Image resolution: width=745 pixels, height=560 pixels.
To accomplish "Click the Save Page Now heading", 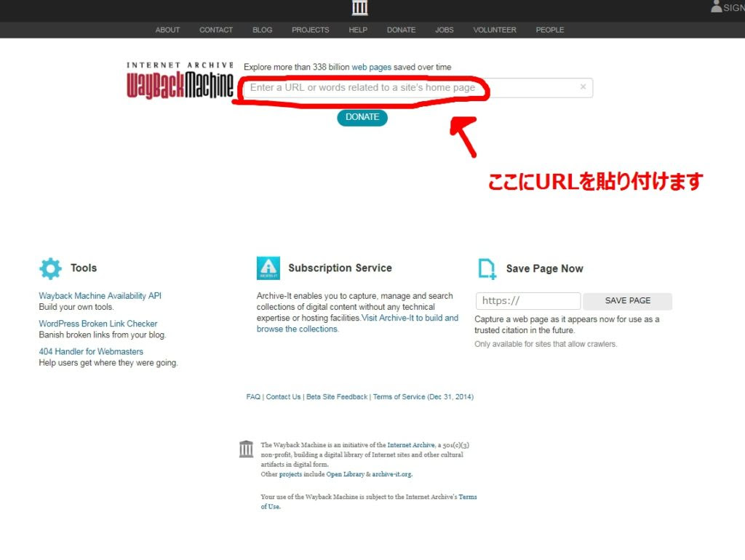I will point(544,269).
